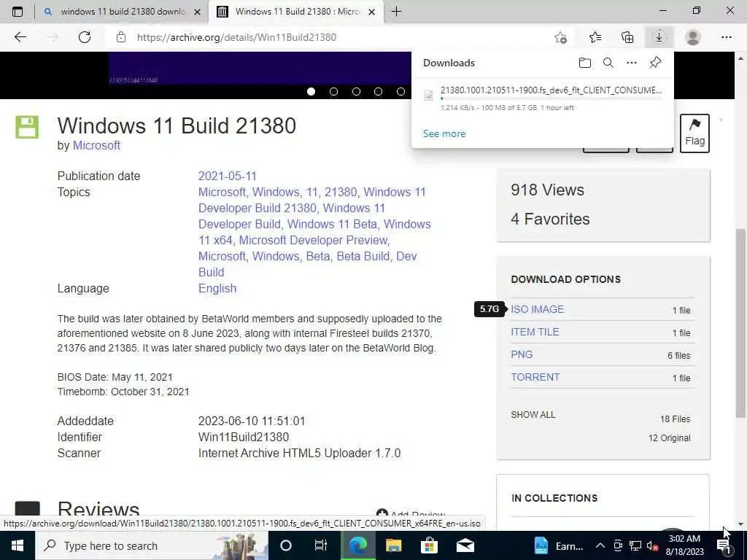747x560 pixels.
Task: Select the fourth carousel dot
Action: pyautogui.click(x=379, y=91)
